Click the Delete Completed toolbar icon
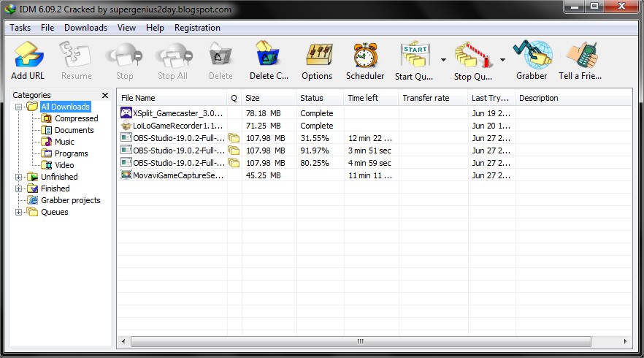This screenshot has height=358, width=644. pyautogui.click(x=267, y=53)
